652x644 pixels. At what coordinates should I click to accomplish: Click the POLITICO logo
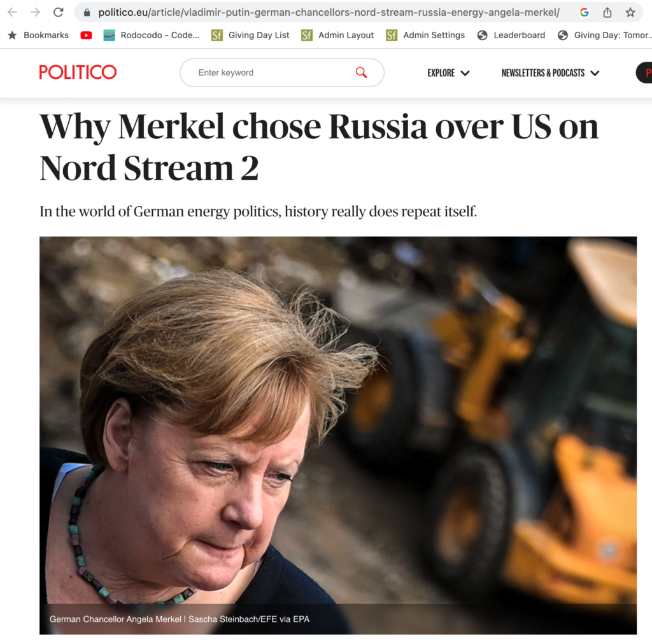pyautogui.click(x=78, y=73)
